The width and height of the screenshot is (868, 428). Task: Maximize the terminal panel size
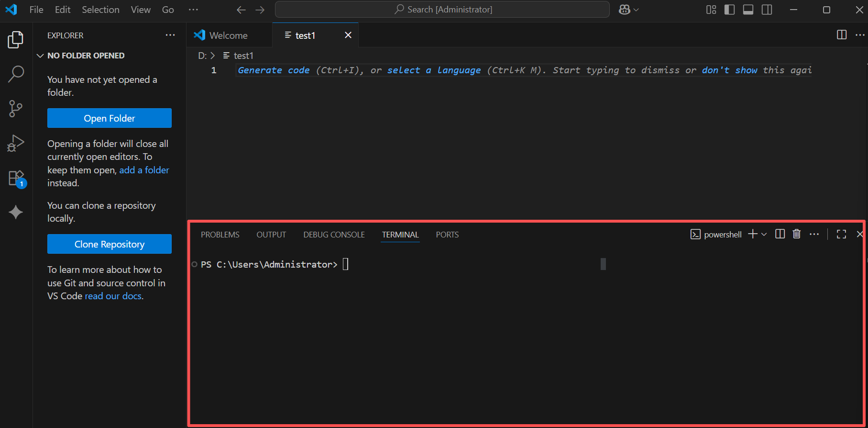click(841, 234)
